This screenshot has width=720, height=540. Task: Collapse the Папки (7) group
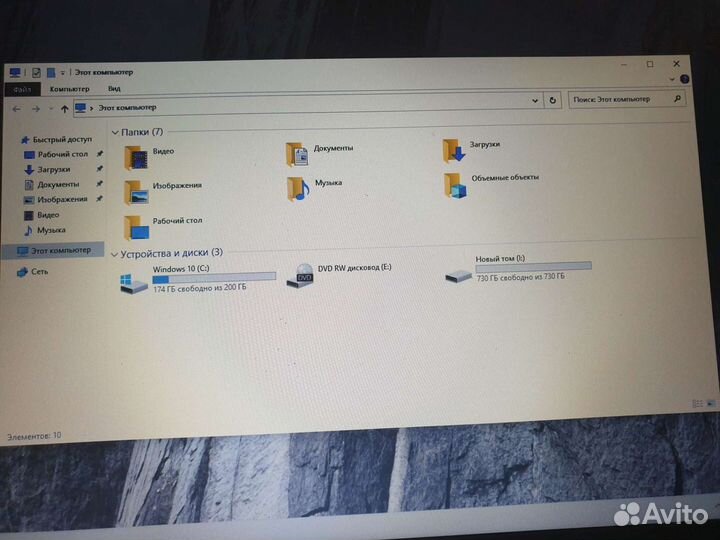click(x=115, y=132)
